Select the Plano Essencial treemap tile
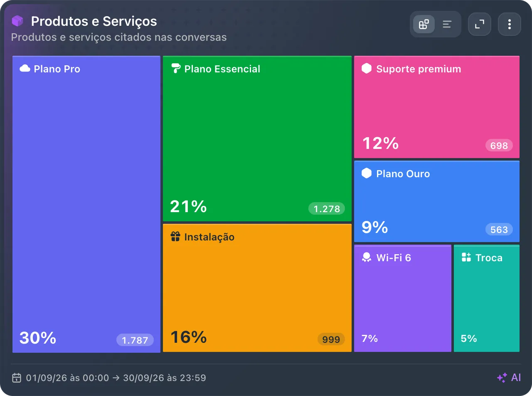The width and height of the screenshot is (532, 396). tap(257, 139)
